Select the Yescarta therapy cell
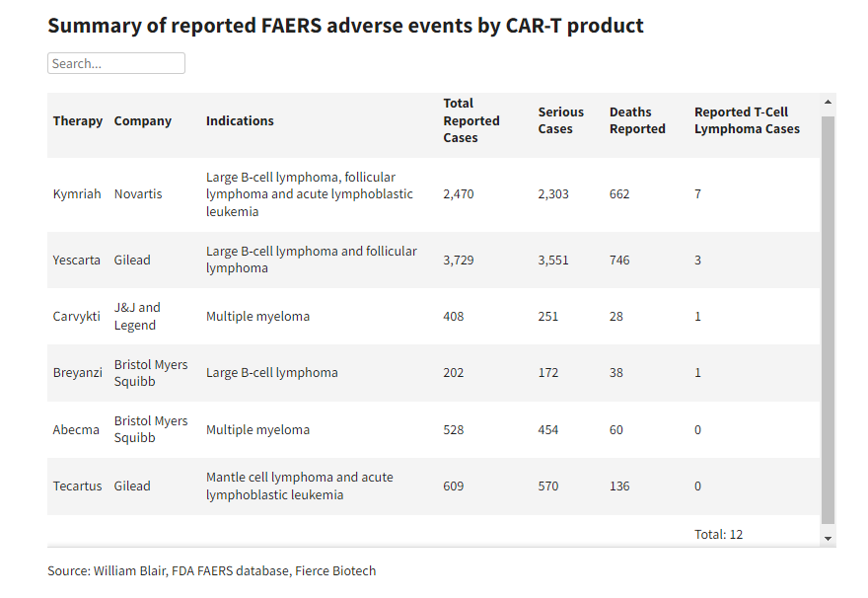 (77, 261)
